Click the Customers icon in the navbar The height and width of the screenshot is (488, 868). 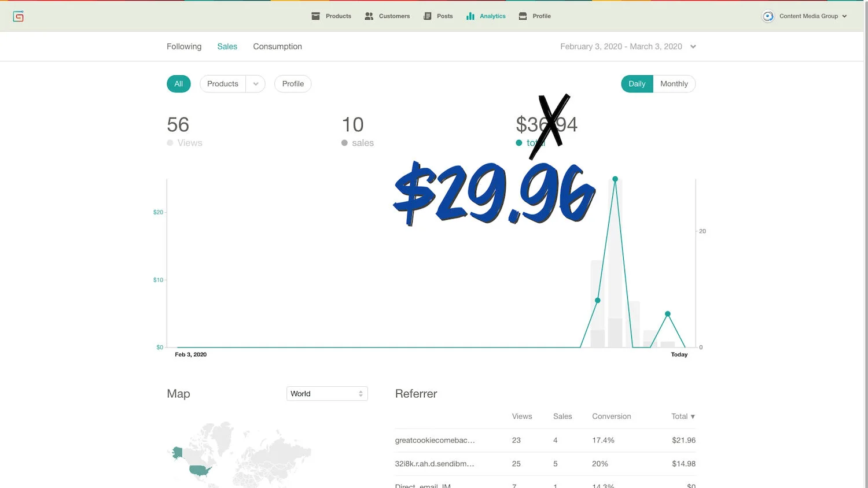click(369, 16)
